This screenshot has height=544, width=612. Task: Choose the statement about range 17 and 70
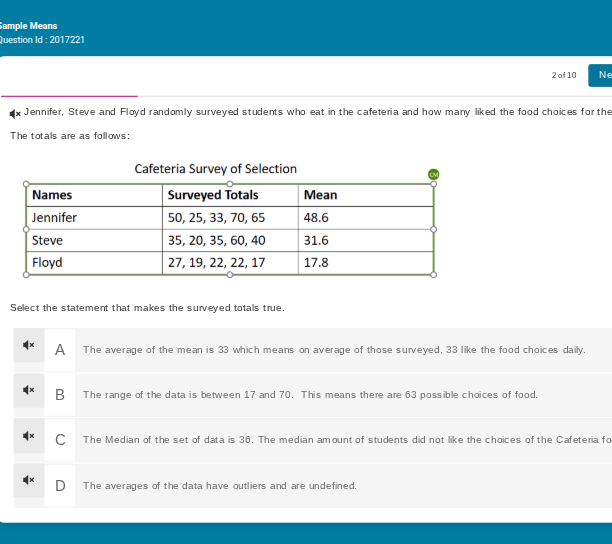point(310,395)
